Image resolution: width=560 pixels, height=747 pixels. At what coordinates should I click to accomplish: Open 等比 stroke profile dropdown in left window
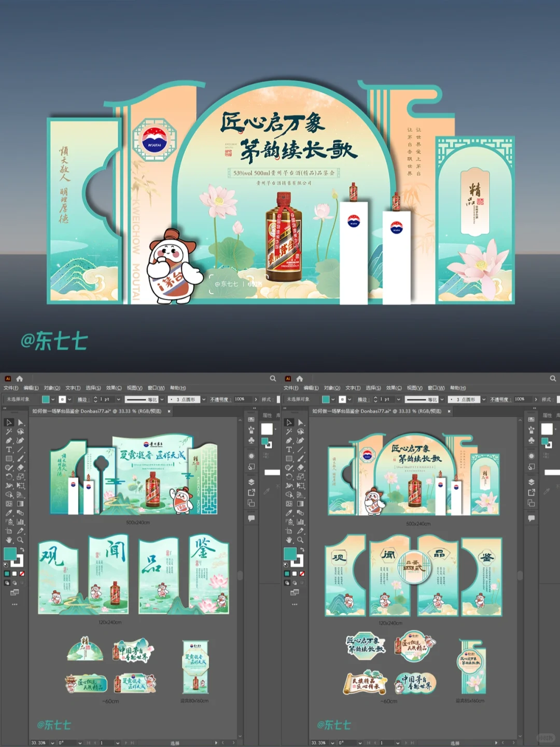162,399
